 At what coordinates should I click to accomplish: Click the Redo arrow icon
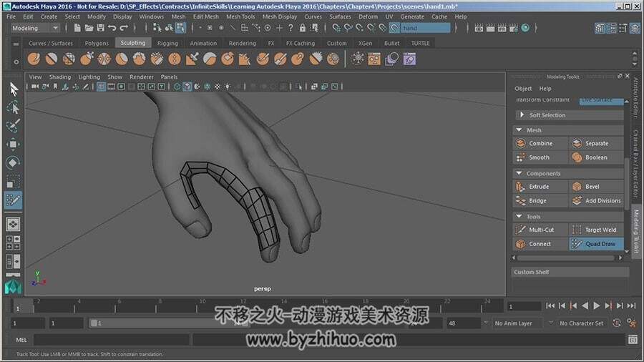(124, 28)
